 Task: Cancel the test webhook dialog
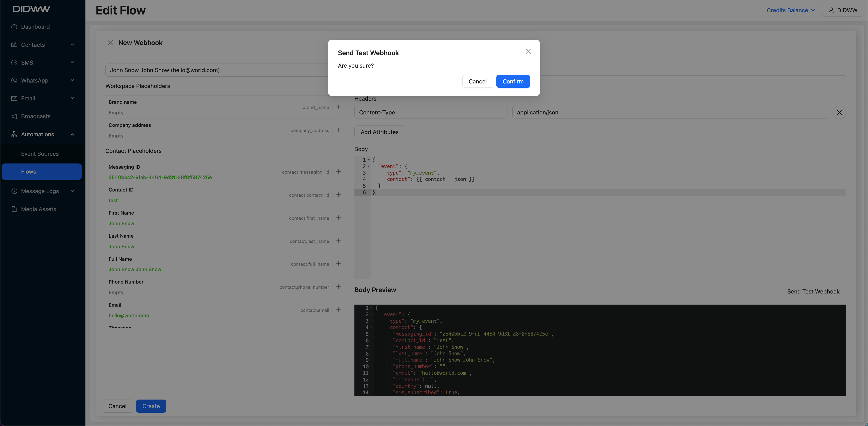(477, 81)
